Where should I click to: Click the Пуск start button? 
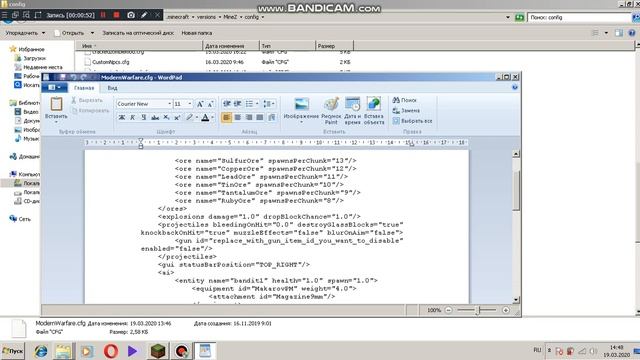pyautogui.click(x=13, y=351)
